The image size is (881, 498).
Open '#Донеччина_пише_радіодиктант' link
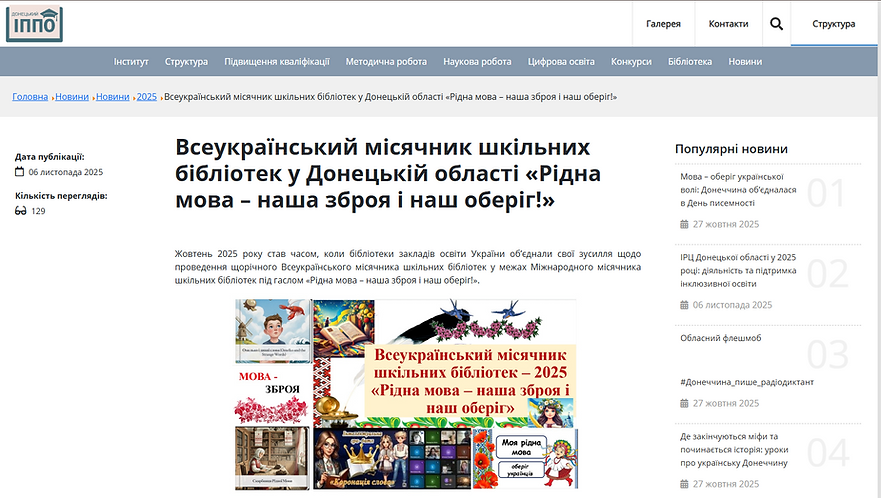[747, 382]
